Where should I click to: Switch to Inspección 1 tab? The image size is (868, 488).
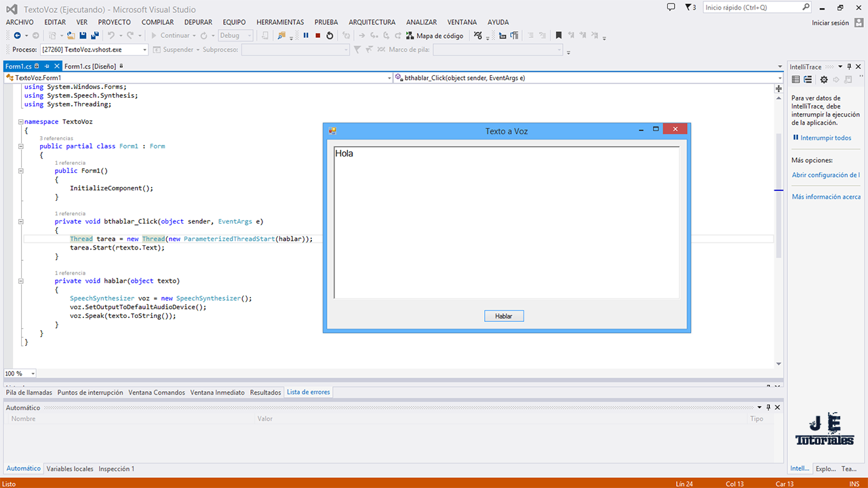pos(117,469)
